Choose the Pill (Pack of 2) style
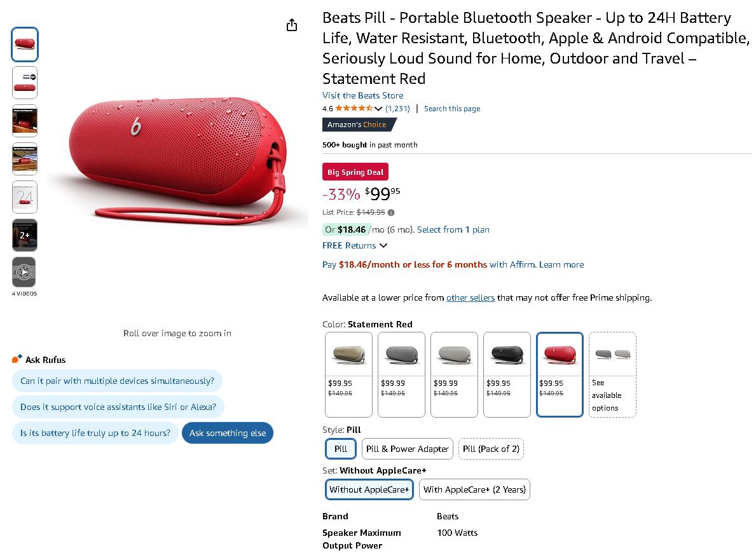Viewport: 756px width, 553px height. (491, 449)
